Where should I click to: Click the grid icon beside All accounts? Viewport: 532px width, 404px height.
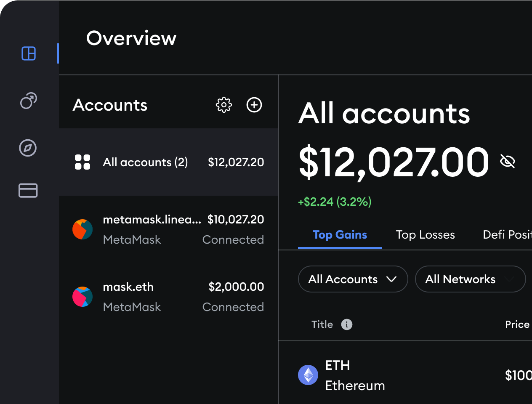82,162
